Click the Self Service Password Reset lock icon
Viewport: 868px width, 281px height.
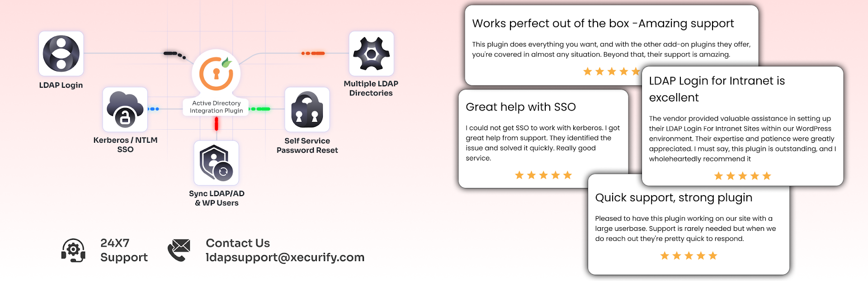coord(307,109)
